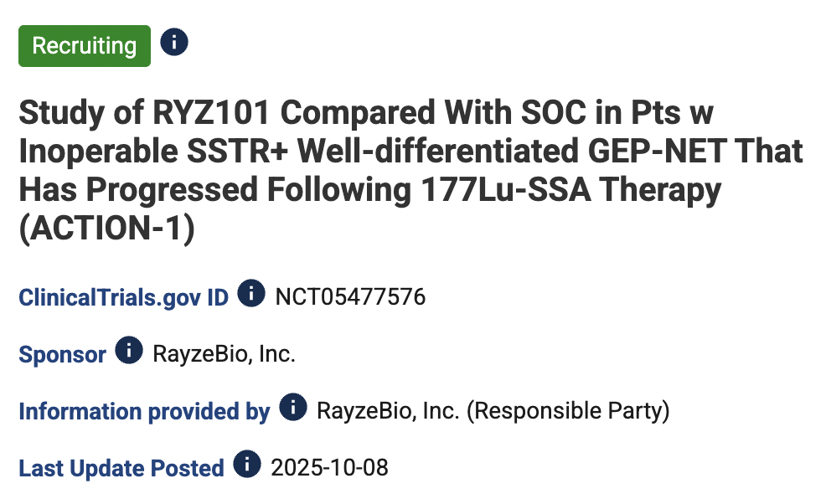The image size is (826, 504).
Task: Click (ACTION-1) in the study title
Action: point(106,229)
